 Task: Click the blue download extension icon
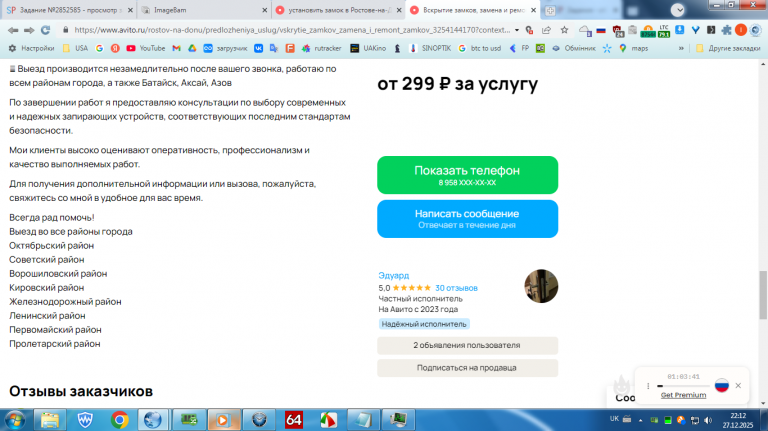point(680,30)
